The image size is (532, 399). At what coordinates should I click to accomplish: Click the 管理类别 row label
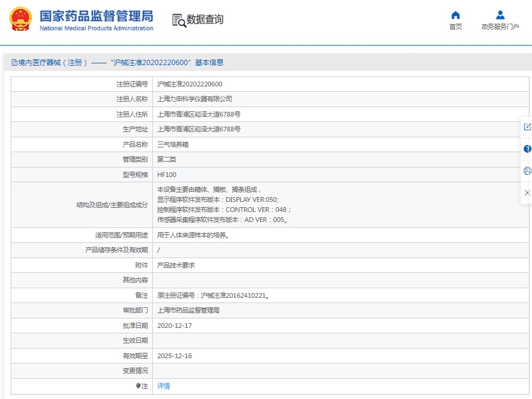coord(135,159)
